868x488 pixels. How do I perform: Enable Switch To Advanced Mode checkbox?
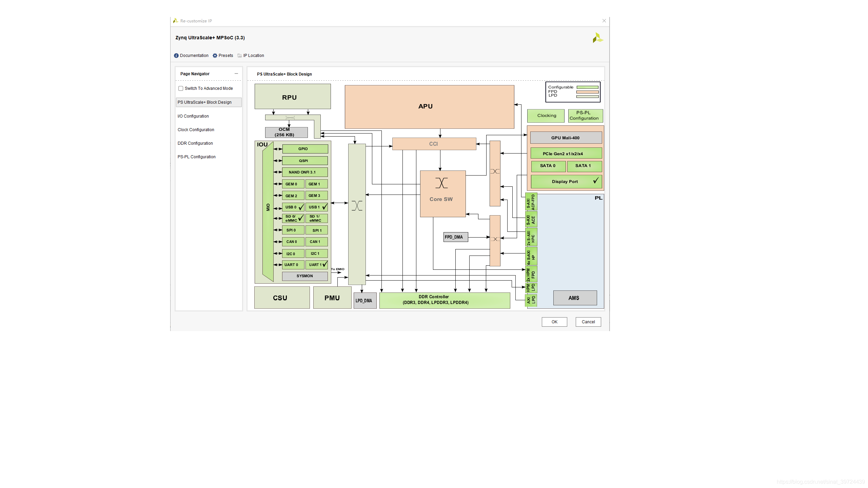click(x=181, y=88)
